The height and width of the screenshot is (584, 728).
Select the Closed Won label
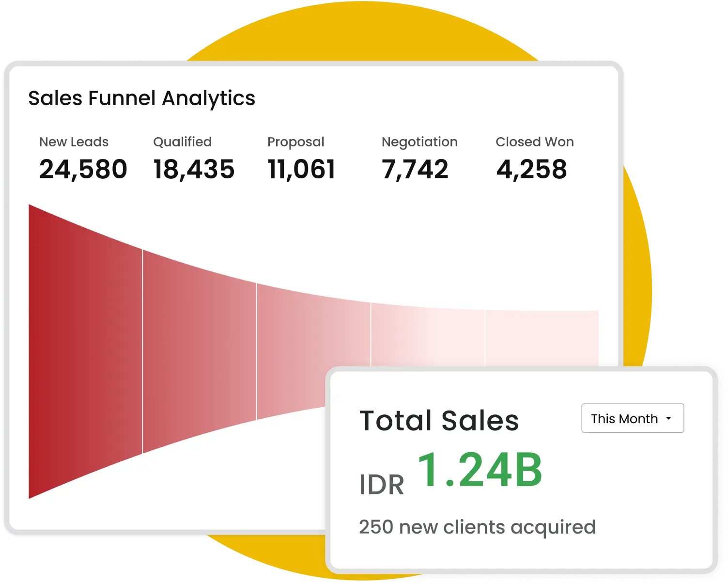click(x=534, y=142)
